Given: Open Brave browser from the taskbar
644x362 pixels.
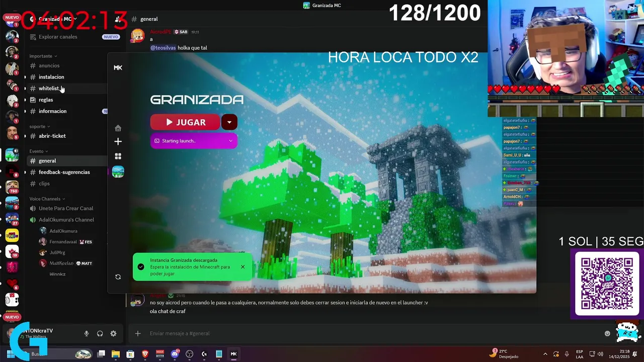Looking at the screenshot, I should point(145,354).
